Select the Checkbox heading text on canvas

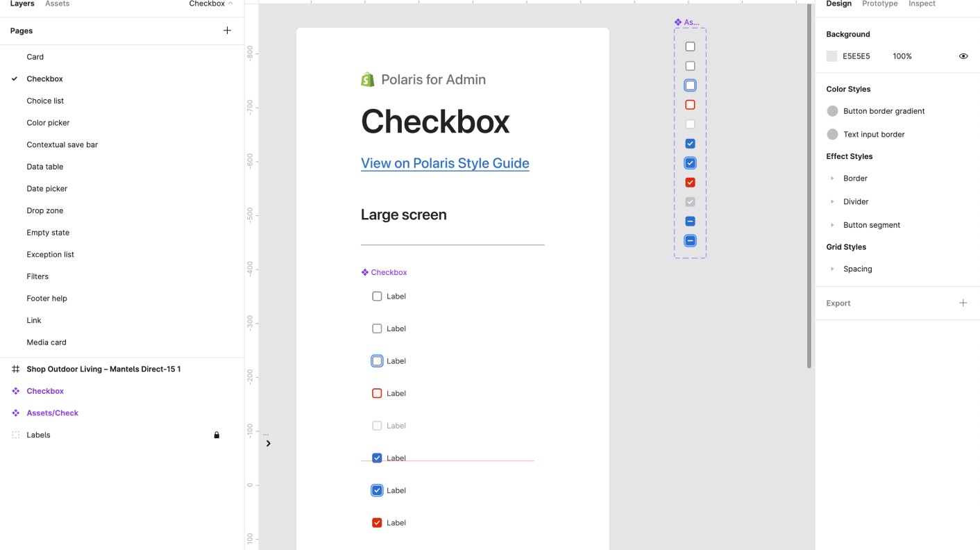pyautogui.click(x=435, y=122)
